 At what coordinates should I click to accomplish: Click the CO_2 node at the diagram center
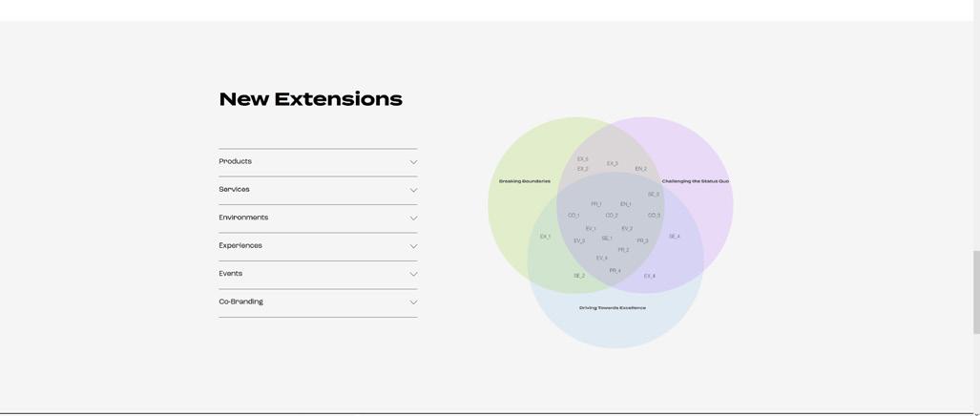click(611, 216)
